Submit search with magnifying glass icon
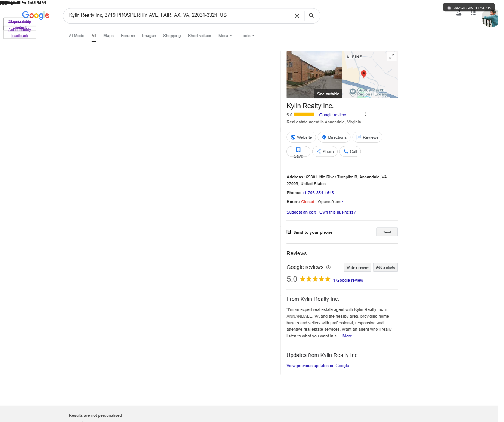The width and height of the screenshot is (504, 422). click(x=311, y=16)
